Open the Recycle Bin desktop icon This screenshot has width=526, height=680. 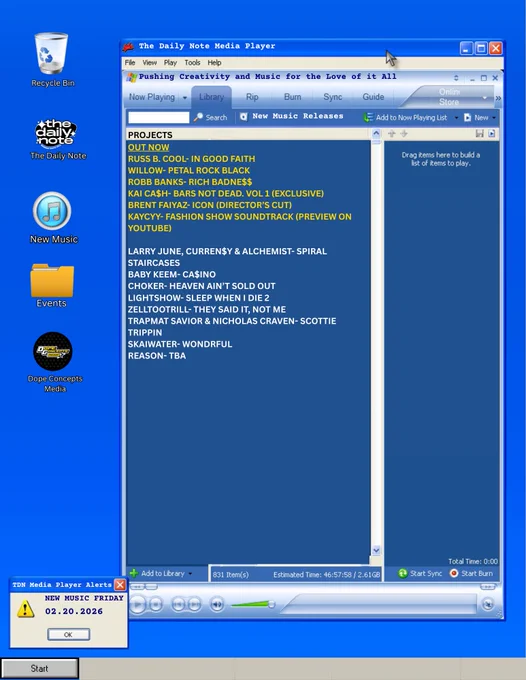click(51, 53)
